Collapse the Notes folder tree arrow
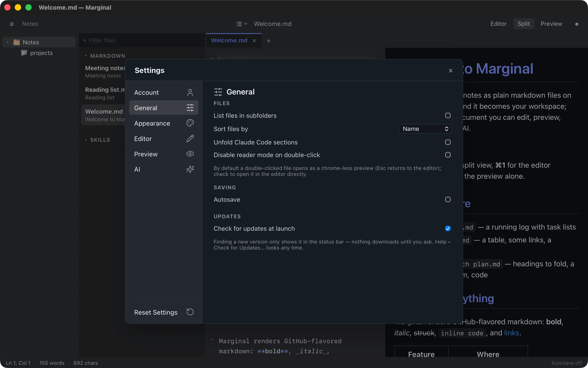Screen dimensions: 588x368 tap(8, 42)
